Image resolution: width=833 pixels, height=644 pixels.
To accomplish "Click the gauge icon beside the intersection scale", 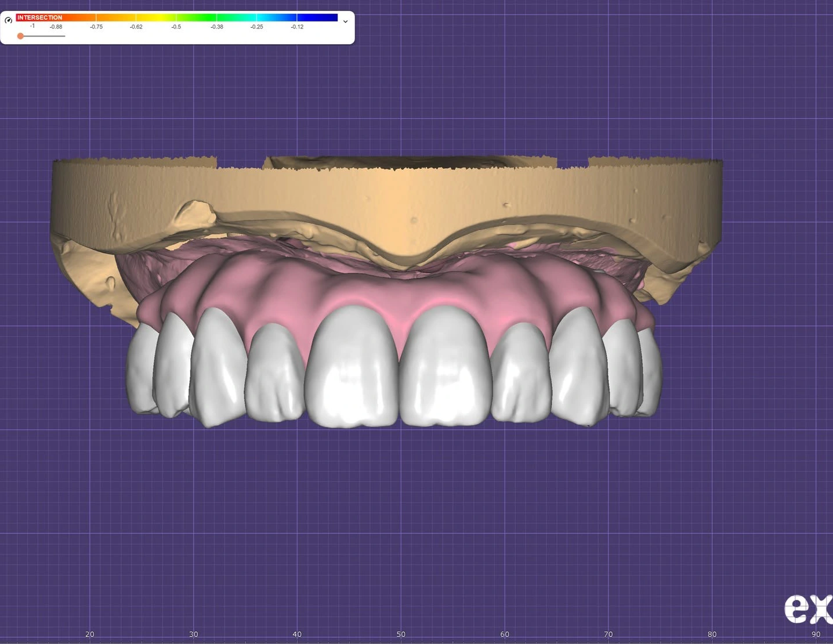I will coord(8,20).
